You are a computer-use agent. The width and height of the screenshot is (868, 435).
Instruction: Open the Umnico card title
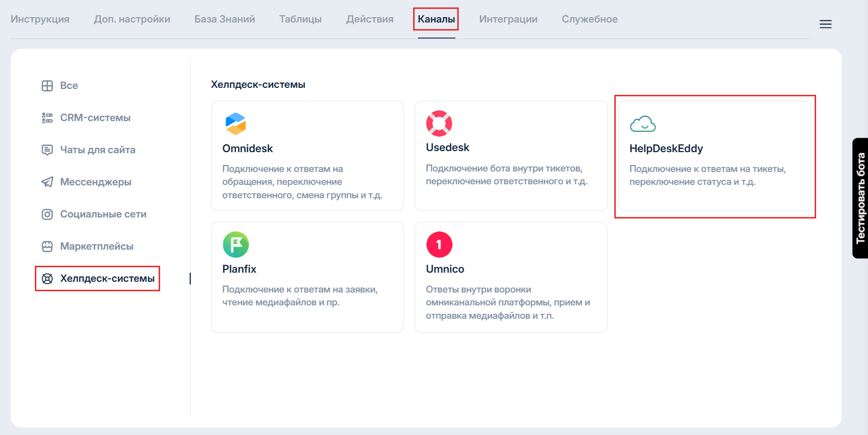point(445,269)
